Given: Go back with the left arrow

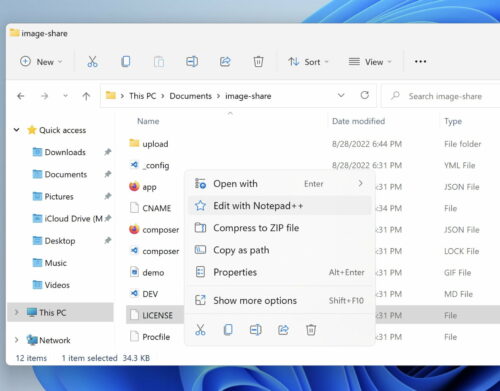Looking at the screenshot, I should click(21, 96).
